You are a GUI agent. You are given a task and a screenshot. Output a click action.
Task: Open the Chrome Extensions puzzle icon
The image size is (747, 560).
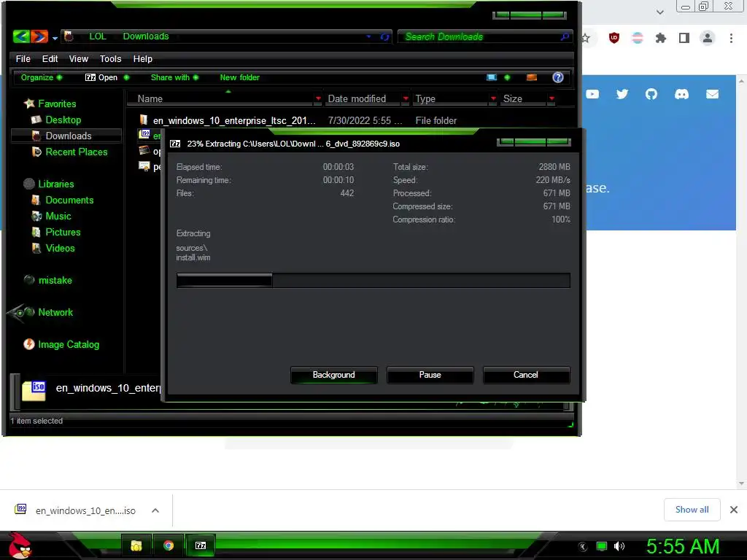(x=660, y=38)
